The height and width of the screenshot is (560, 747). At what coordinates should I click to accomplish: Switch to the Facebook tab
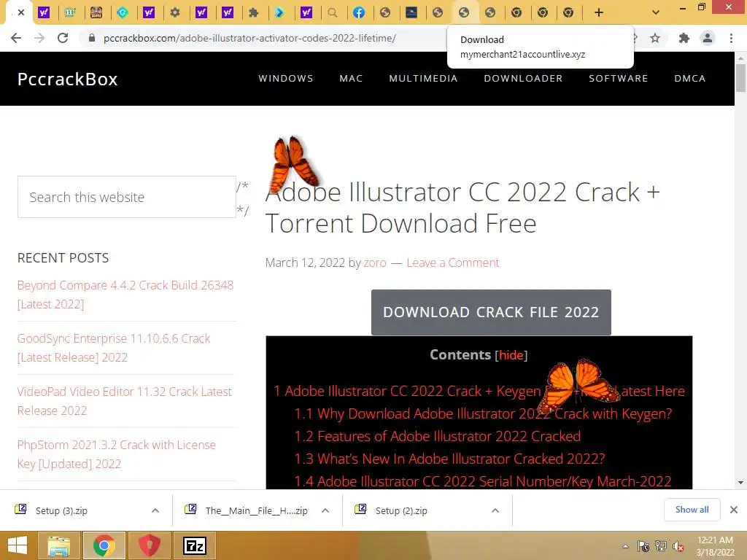tap(359, 12)
